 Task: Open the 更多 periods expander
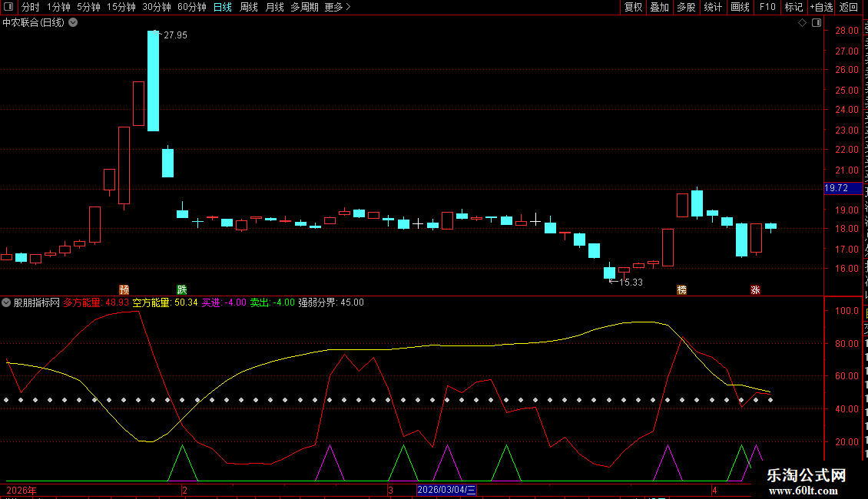pyautogui.click(x=336, y=7)
